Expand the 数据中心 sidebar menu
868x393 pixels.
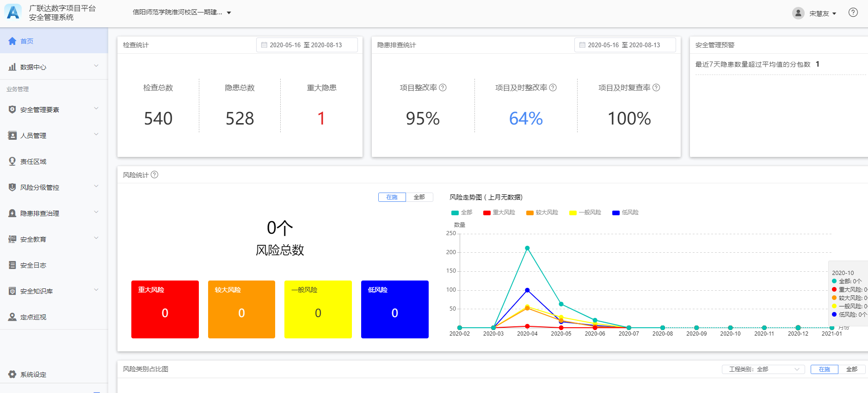click(54, 67)
